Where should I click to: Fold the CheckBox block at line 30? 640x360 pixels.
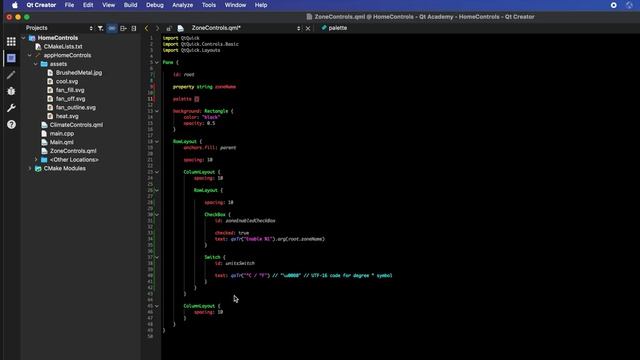point(157,214)
